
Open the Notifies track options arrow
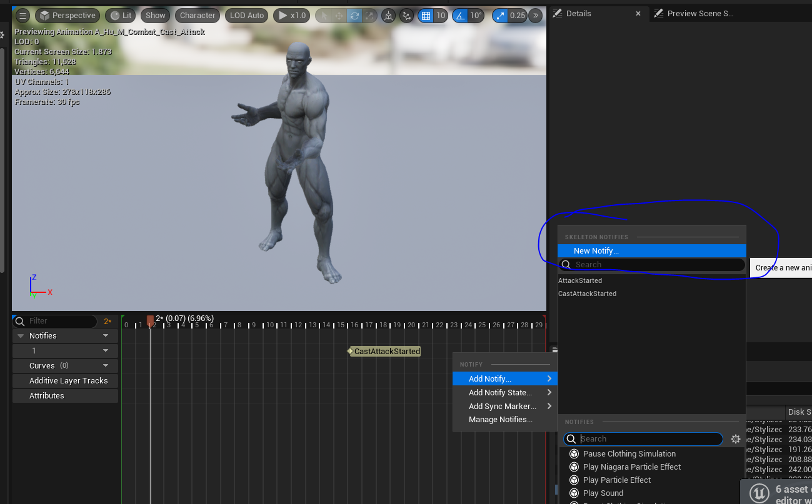(106, 336)
